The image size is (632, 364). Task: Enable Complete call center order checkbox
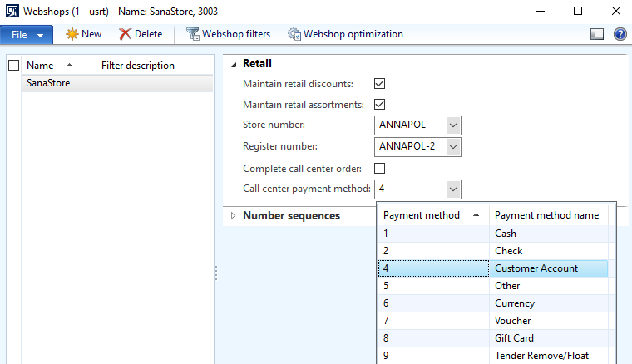point(380,168)
